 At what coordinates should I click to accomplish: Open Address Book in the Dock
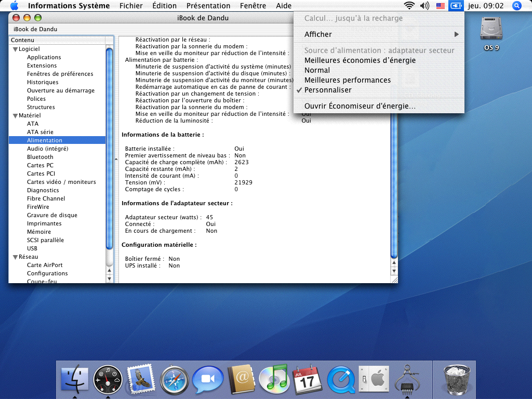click(x=241, y=379)
